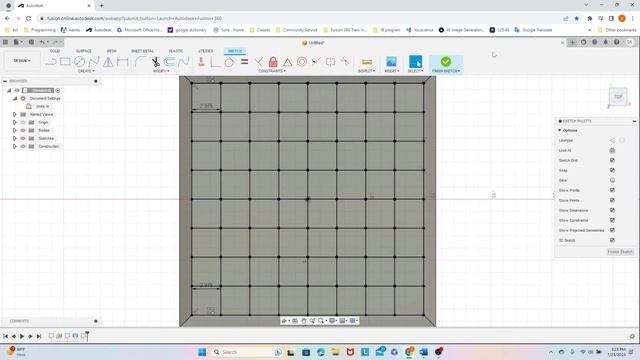Viewport: 640px width, 360px height.
Task: Toggle the Show Constraints checkbox
Action: (612, 220)
